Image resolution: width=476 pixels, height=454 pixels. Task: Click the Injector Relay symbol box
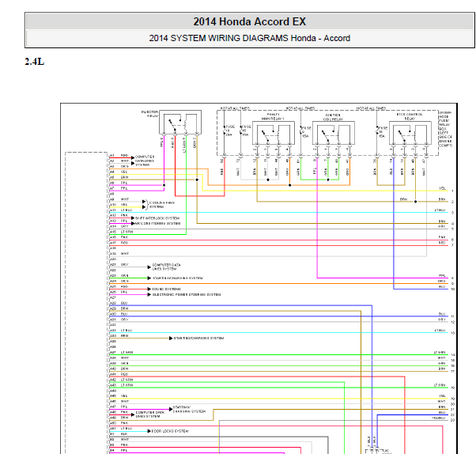coord(180,122)
